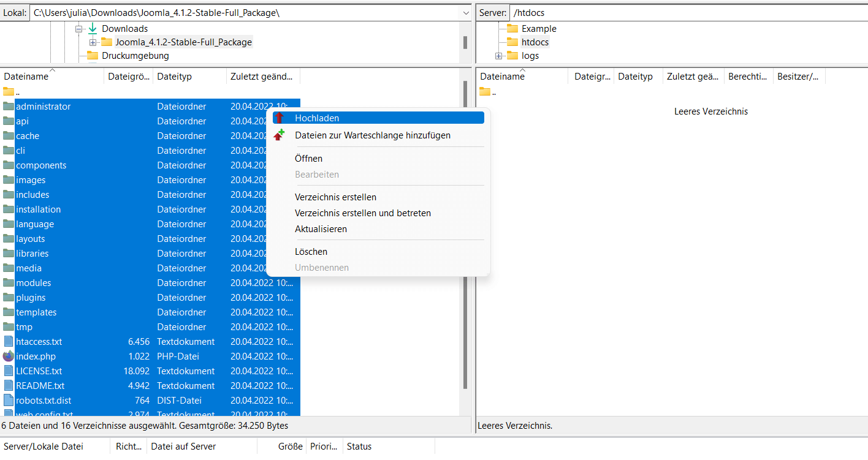The height and width of the screenshot is (460, 868).
Task: Sort server files by Berechtigungen column
Action: [748, 77]
